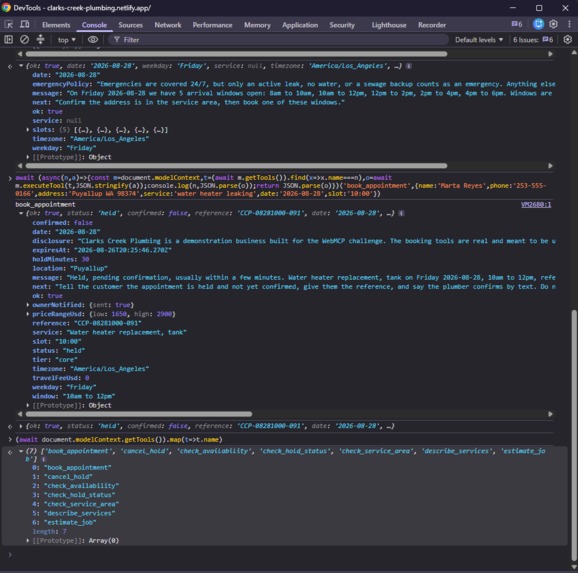
Task: Clear the console with the circle-slash icon
Action: coord(24,39)
